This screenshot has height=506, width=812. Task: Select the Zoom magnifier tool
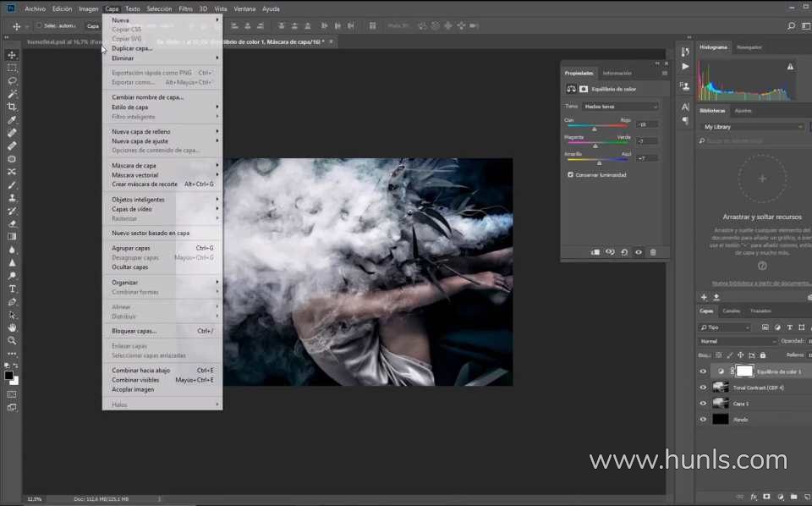(12, 340)
